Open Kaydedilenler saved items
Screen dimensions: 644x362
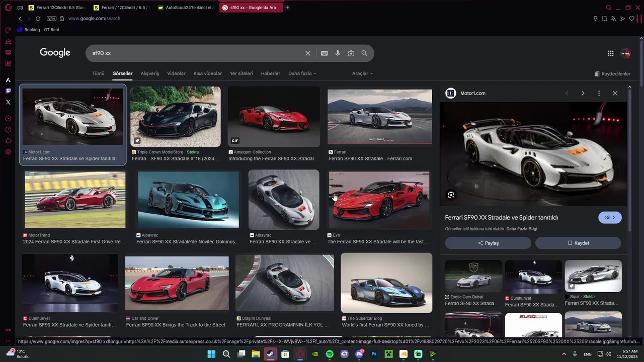(612, 74)
